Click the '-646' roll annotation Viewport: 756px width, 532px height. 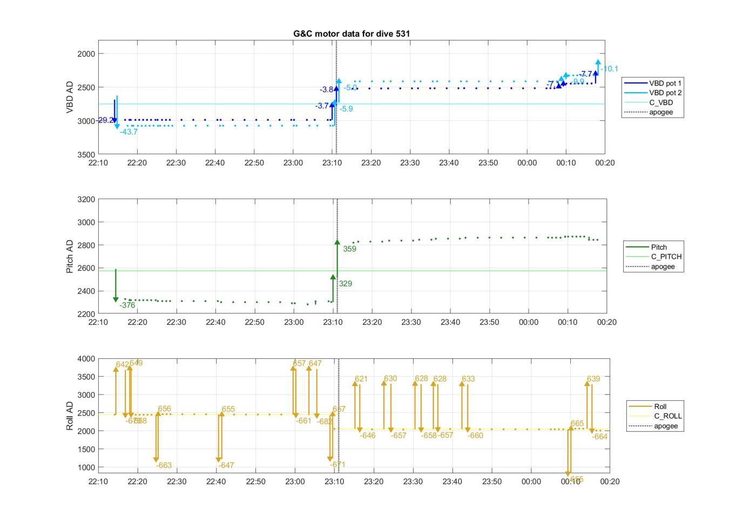pyautogui.click(x=368, y=435)
